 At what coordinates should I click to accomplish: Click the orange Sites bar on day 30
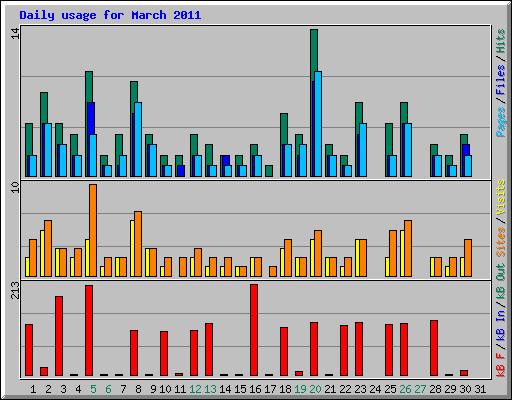click(x=468, y=258)
